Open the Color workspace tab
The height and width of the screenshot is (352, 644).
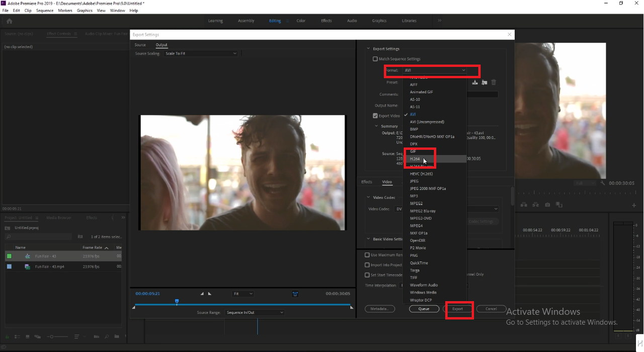pyautogui.click(x=301, y=21)
